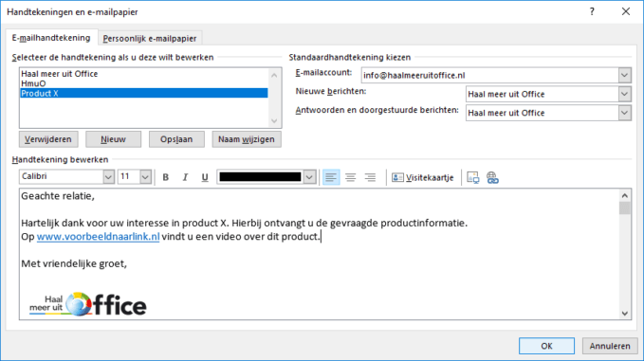Click the www.voorbeeldnaarlink.nl hyperlink
This screenshot has height=361, width=644.
(x=98, y=237)
